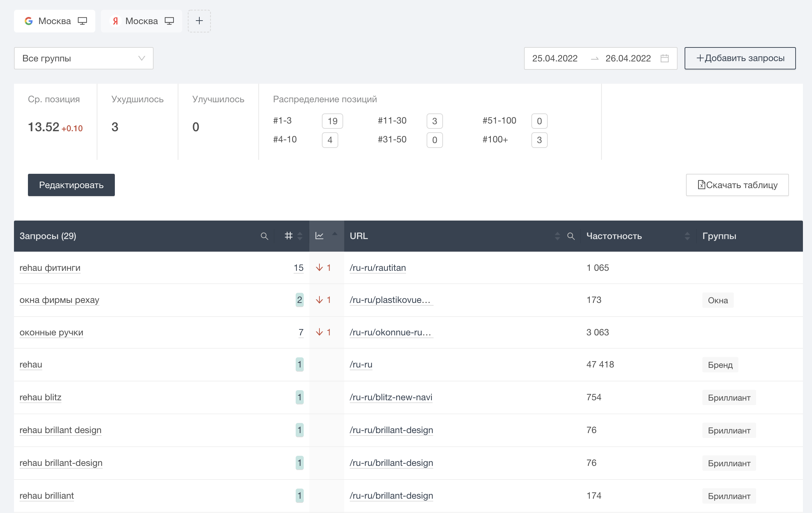Toggle sort arrows next to hash column
Viewport: 812px width, 513px height.
300,236
